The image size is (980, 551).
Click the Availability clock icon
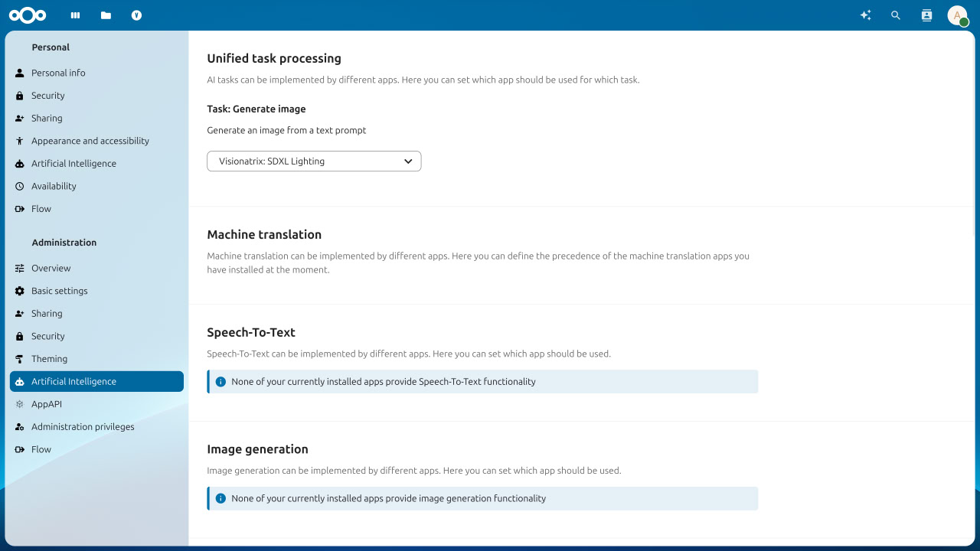pyautogui.click(x=20, y=186)
